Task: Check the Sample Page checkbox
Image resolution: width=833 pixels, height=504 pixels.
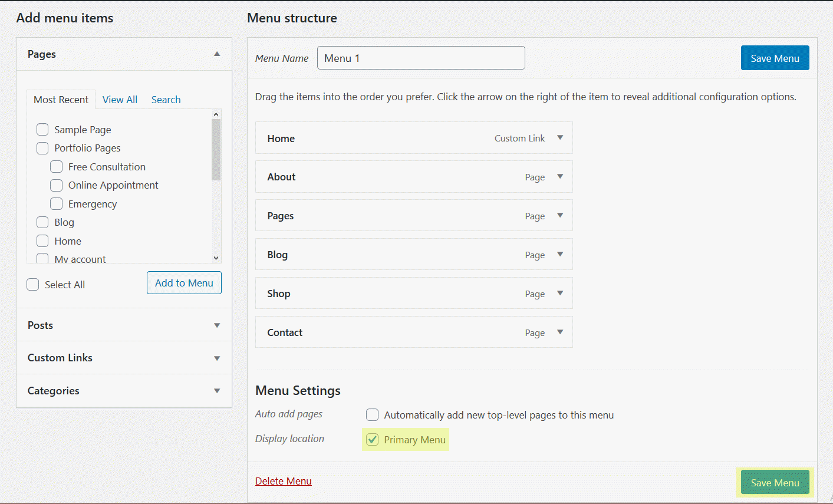Action: pos(42,130)
